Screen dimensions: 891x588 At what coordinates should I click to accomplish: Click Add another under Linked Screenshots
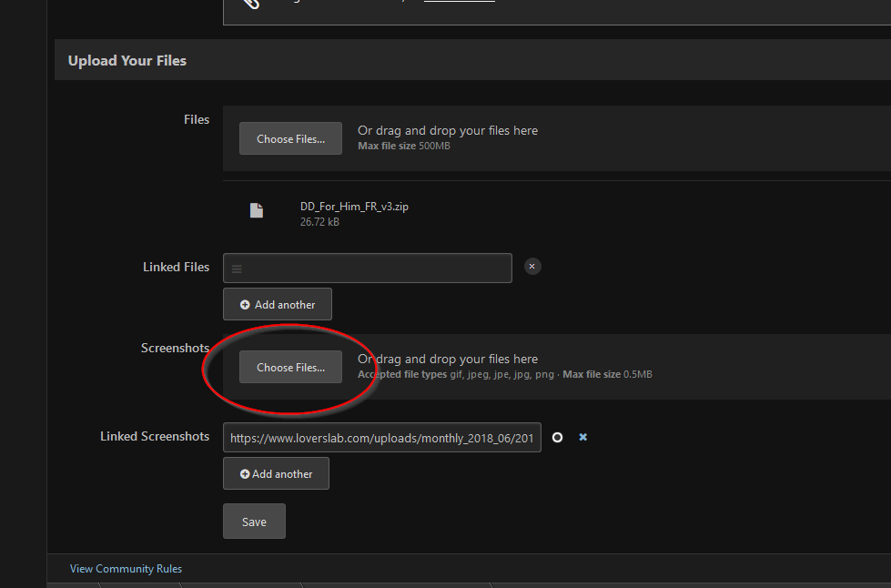(276, 474)
